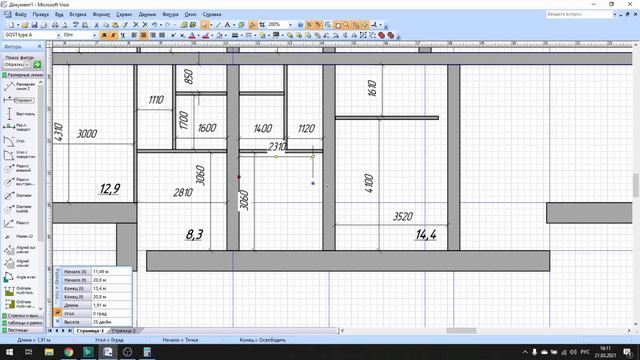Toggle align text right

153,35
